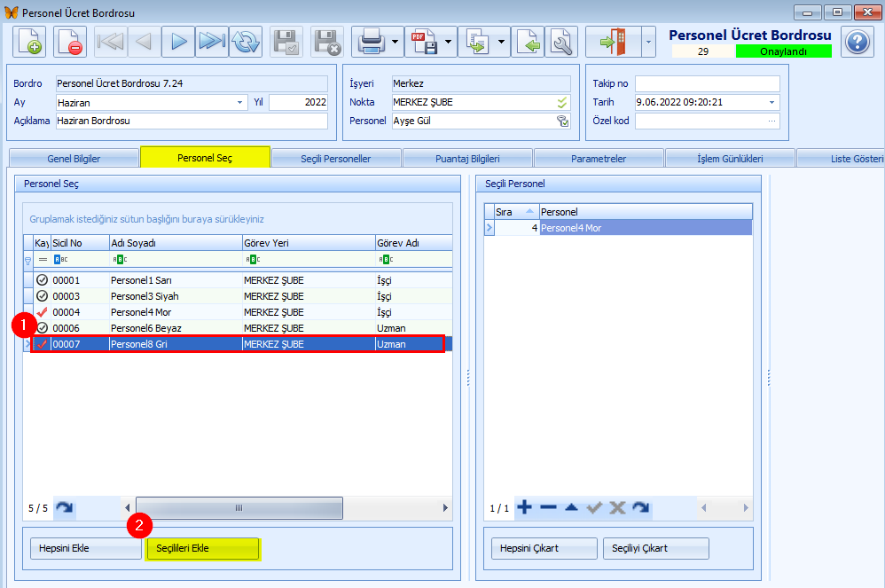Click the printer icon
Viewport: 885px width, 588px height.
pyautogui.click(x=370, y=42)
